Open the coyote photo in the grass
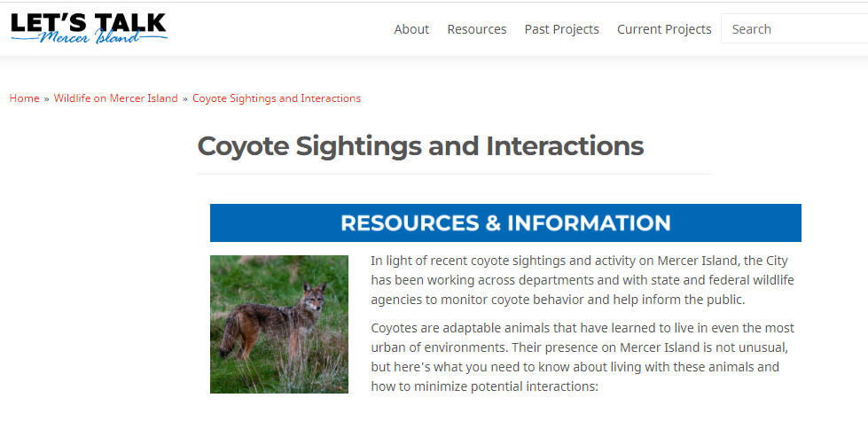868x429 pixels. [x=279, y=324]
